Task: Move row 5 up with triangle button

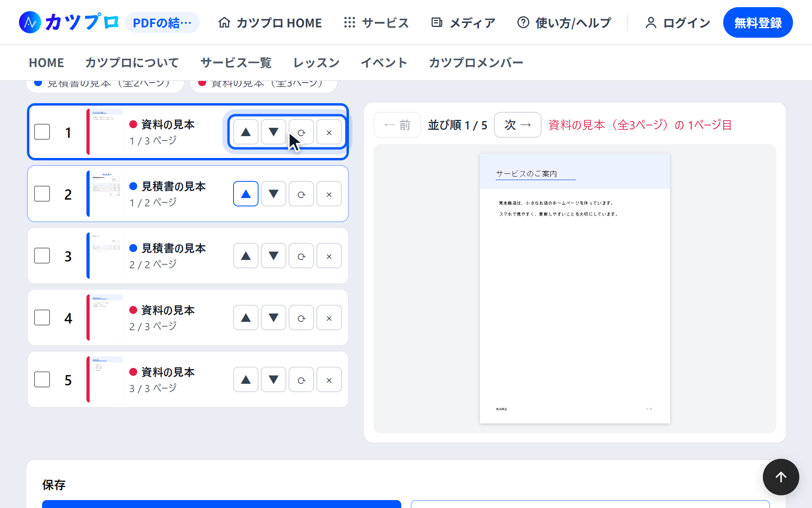Action: (246, 380)
